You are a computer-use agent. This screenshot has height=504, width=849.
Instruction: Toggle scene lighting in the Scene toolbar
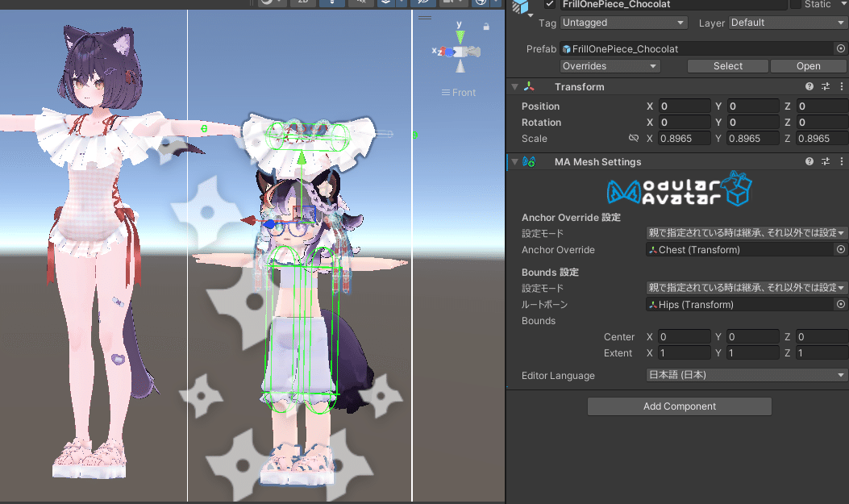click(331, 3)
